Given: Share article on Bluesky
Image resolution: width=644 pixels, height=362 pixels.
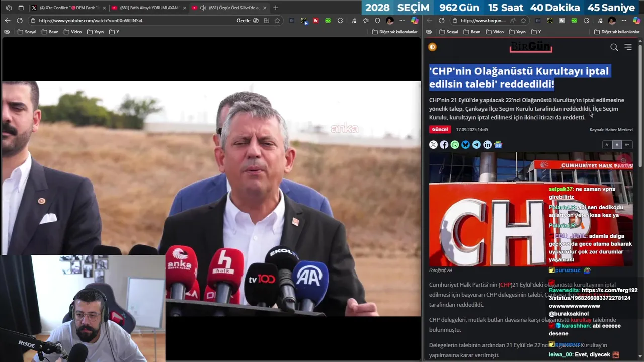Looking at the screenshot, I should (x=466, y=145).
